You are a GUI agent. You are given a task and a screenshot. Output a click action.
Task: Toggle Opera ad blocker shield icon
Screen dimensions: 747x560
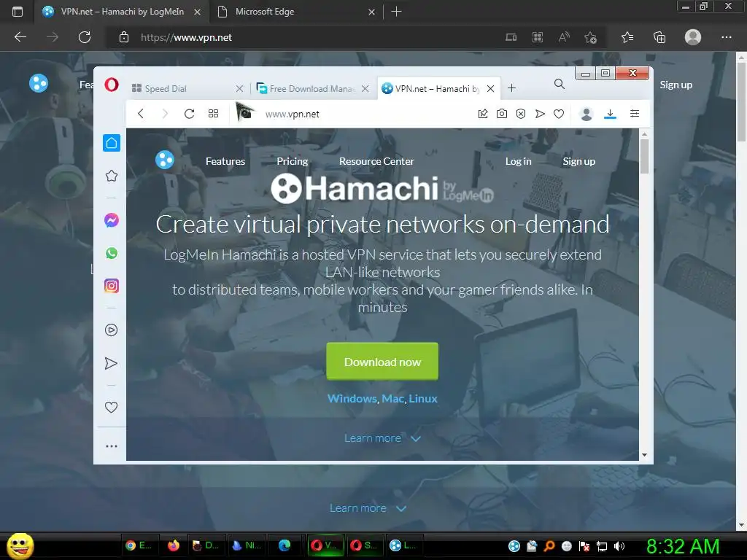click(521, 113)
